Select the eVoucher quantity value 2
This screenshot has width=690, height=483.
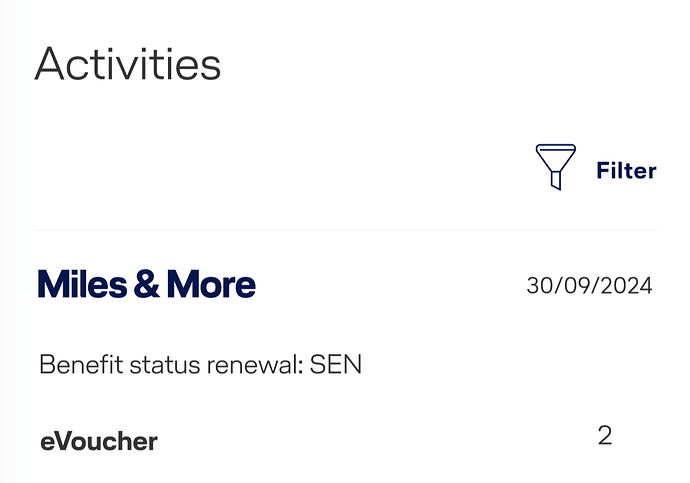coord(605,435)
